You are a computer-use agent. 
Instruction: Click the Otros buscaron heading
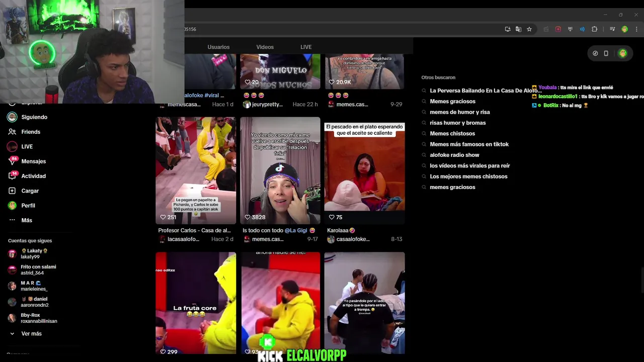438,77
